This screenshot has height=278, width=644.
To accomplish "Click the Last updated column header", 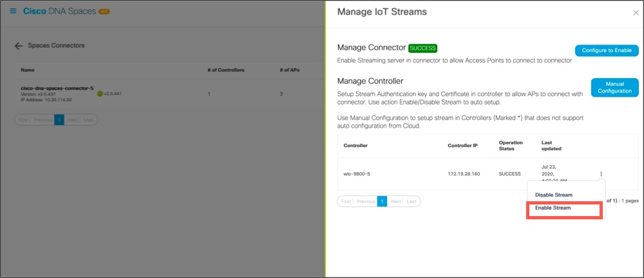I will [x=551, y=146].
